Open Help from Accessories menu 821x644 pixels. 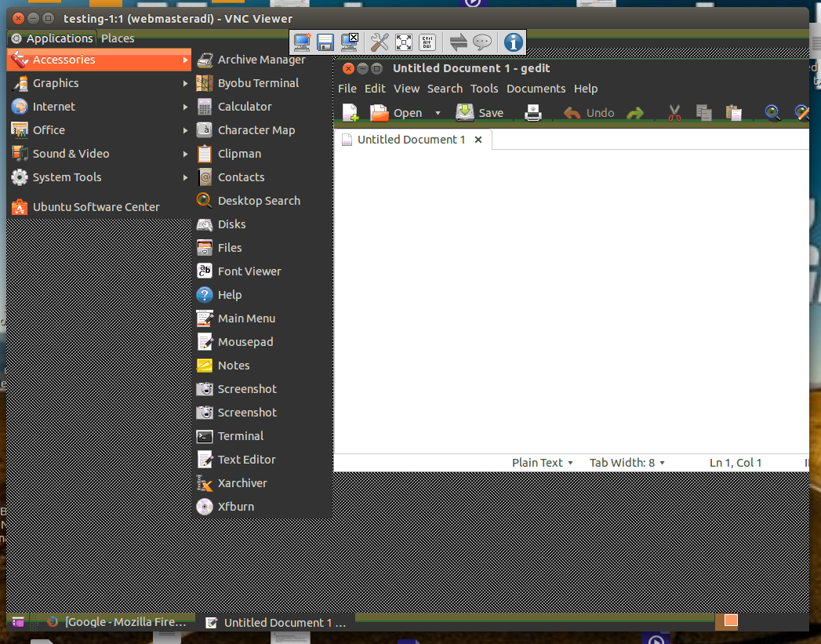pyautogui.click(x=263, y=295)
